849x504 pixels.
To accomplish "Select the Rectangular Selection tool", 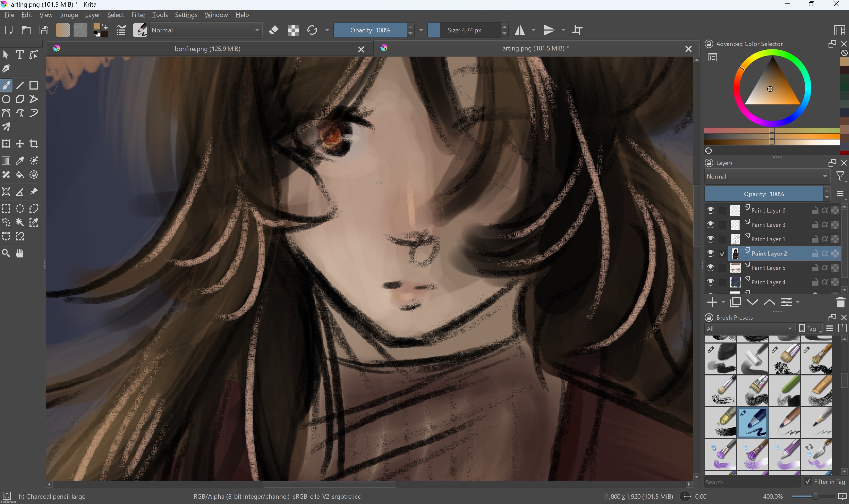I will click(6, 209).
